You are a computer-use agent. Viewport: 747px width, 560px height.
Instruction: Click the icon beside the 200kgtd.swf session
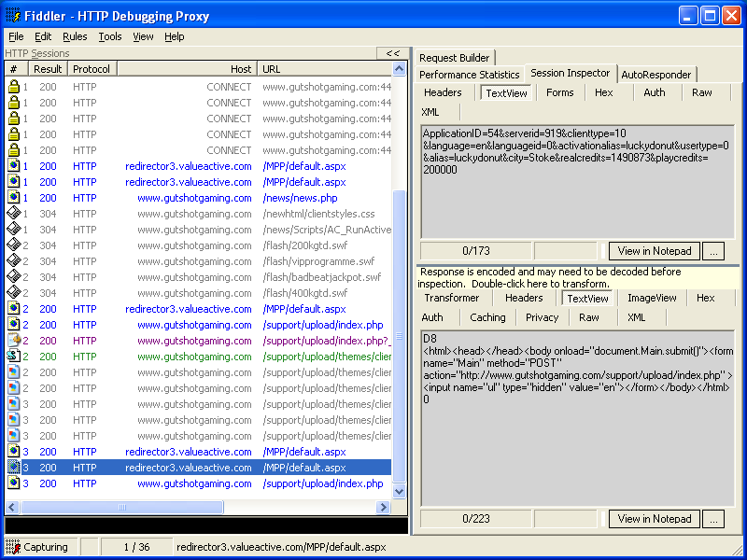click(x=14, y=245)
